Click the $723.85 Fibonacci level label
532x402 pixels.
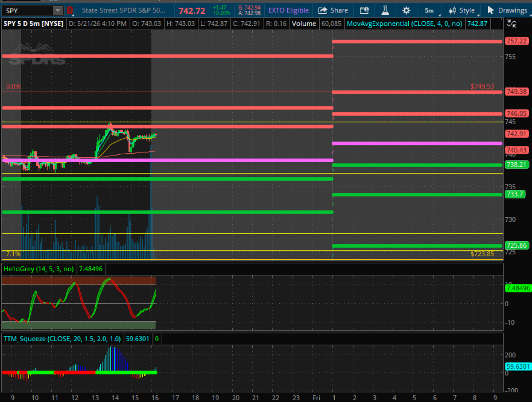tap(482, 254)
